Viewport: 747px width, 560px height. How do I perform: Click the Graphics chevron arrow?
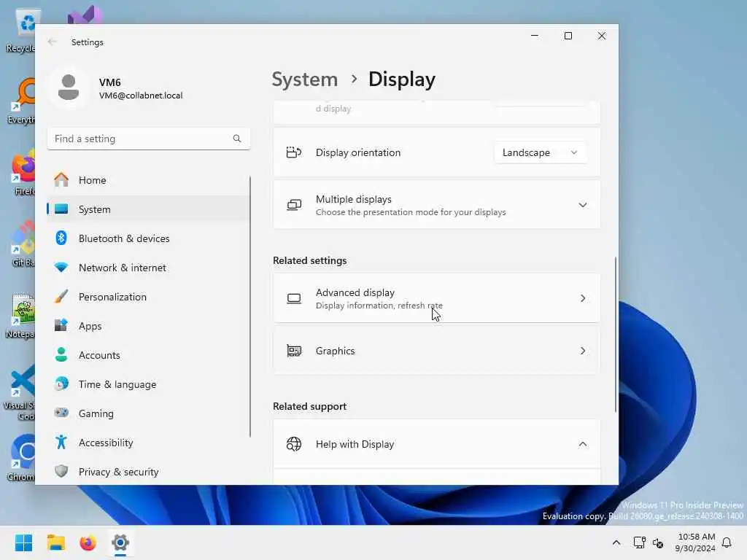tap(583, 351)
